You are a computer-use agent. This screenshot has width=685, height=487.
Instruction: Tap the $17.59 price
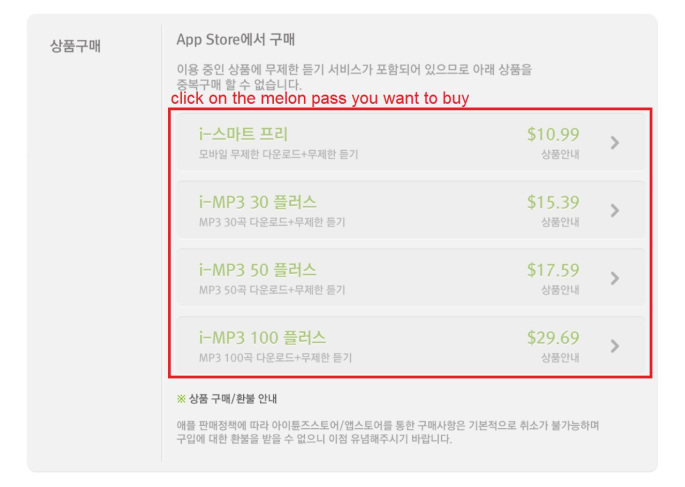(553, 270)
